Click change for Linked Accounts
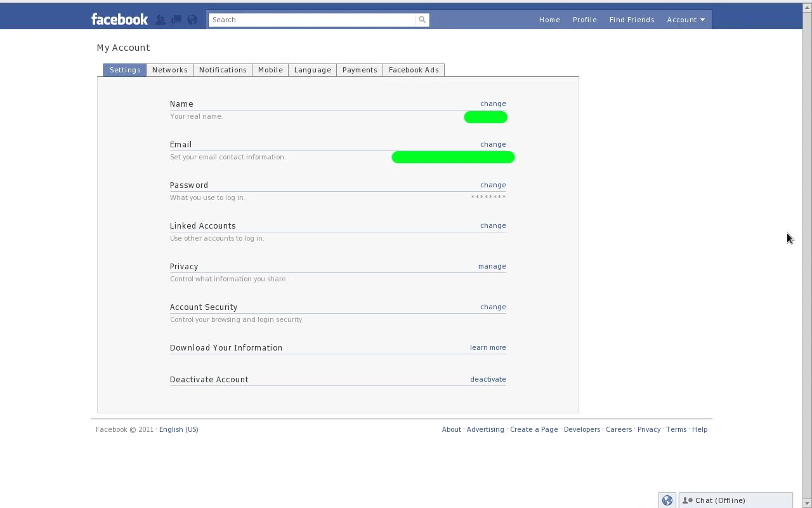 tap(493, 225)
